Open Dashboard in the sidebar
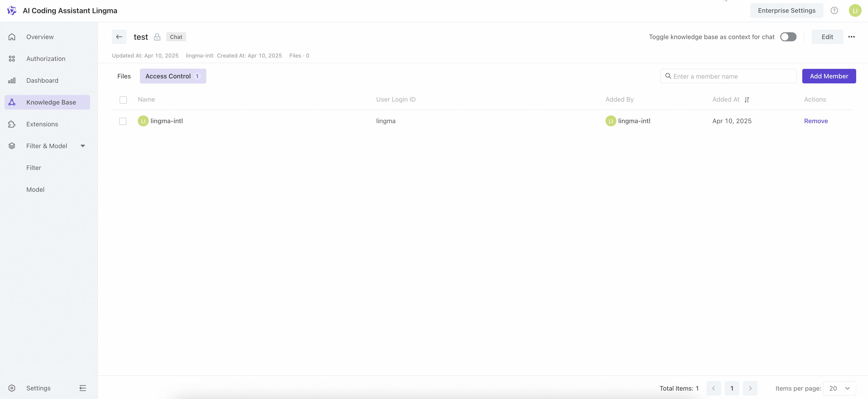The image size is (868, 399). coord(42,80)
